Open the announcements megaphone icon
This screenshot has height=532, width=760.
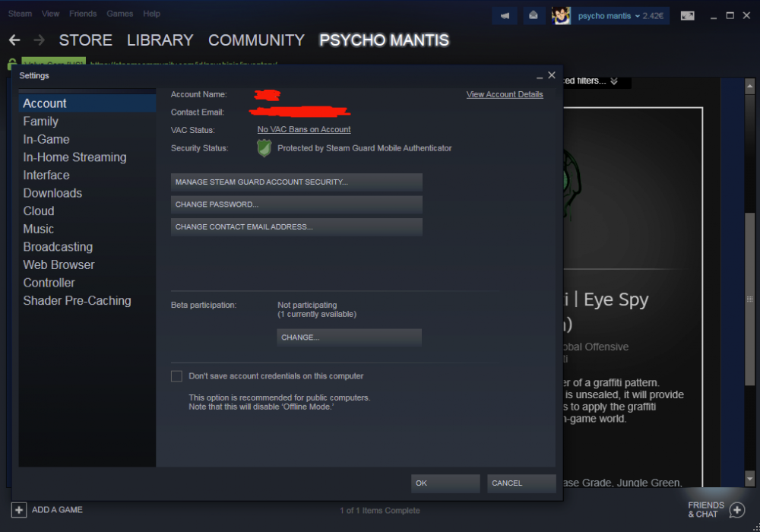[505, 15]
